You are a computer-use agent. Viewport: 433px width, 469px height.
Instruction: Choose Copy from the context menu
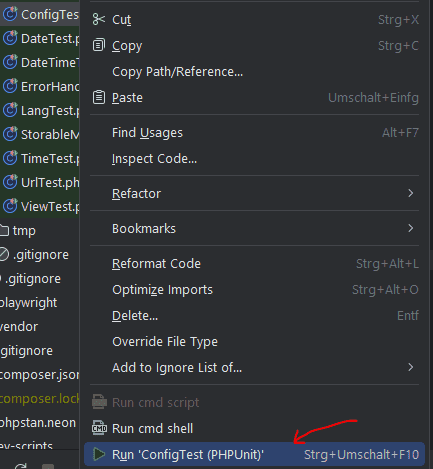(x=255, y=45)
